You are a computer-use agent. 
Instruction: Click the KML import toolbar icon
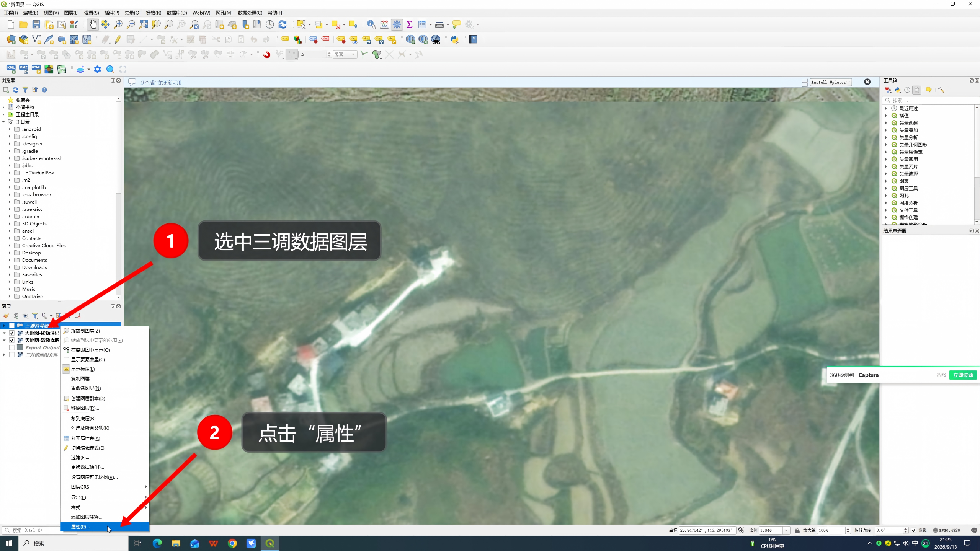(11, 69)
